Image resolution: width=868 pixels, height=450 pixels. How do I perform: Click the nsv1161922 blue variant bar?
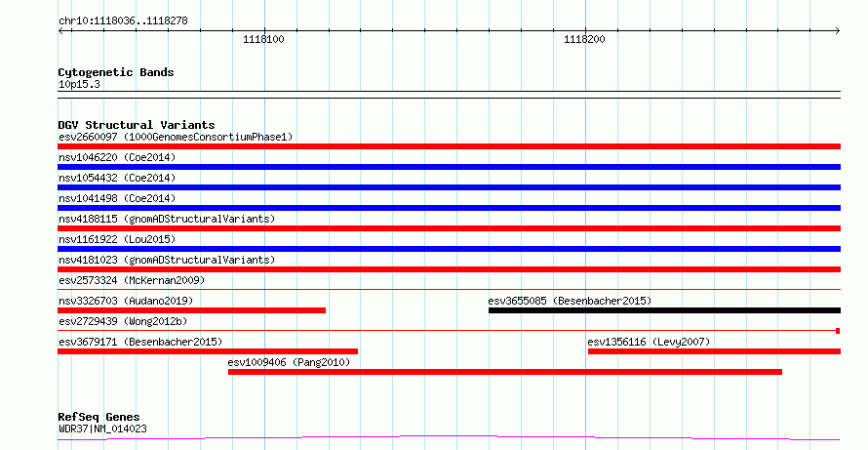pos(449,249)
